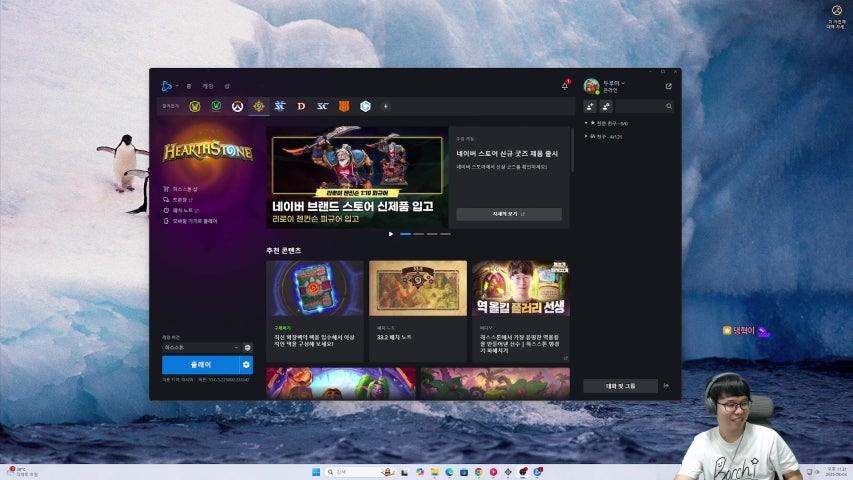Viewport: 853px width, 480px height.
Task: Select the StarCraft Remastered icon
Action: 323,106
